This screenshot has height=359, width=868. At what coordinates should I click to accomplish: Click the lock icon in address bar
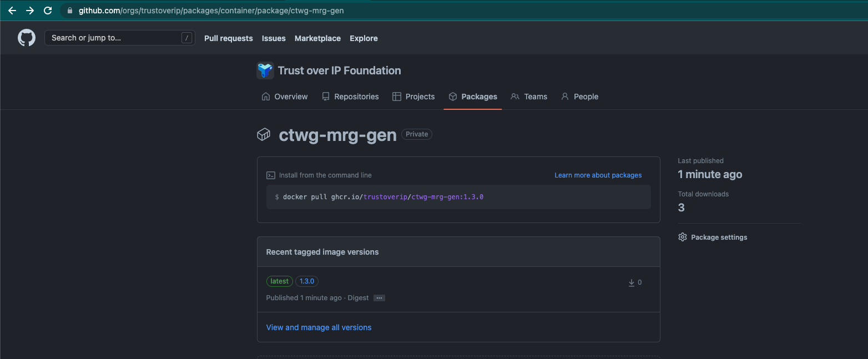pyautogui.click(x=69, y=11)
